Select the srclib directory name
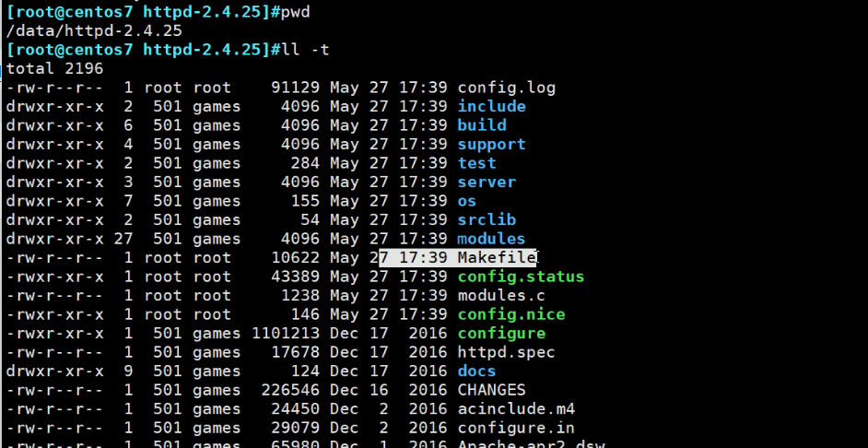This screenshot has width=868, height=448. click(487, 219)
